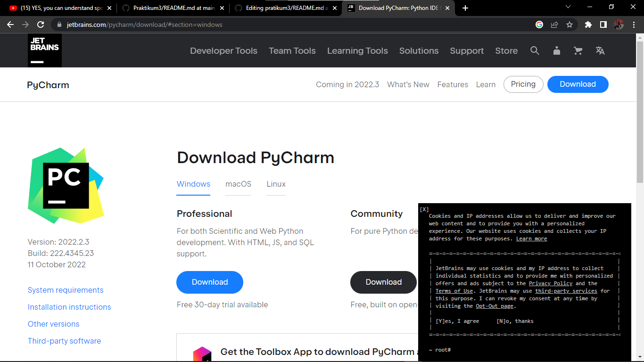Image resolution: width=644 pixels, height=362 pixels.
Task: Bookmark this page with the star icon
Action: (570, 24)
